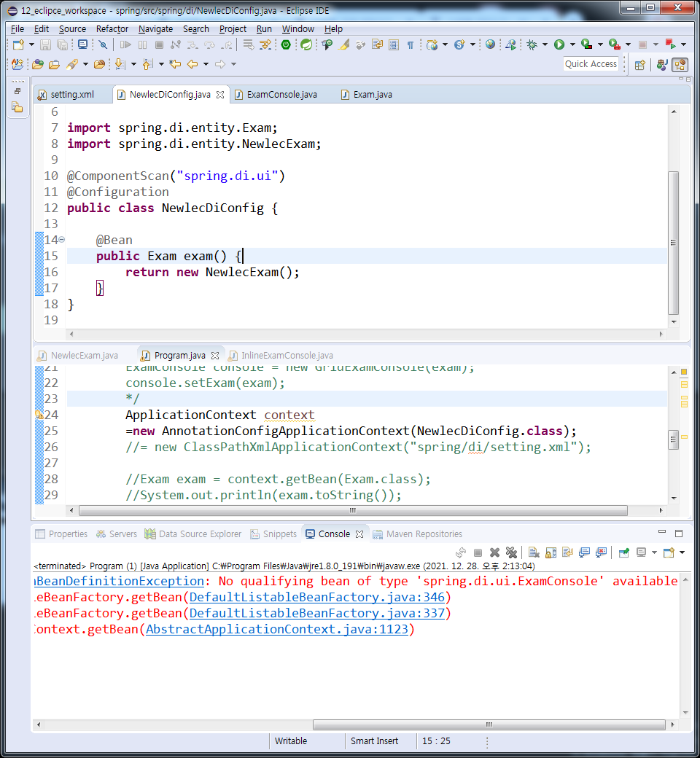Close the NewlecDiConfig.java tab
The image size is (700, 758).
(220, 95)
